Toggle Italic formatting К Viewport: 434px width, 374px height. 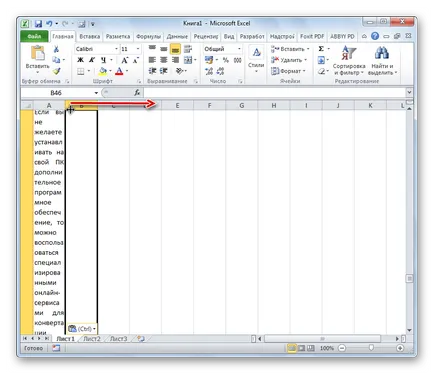point(92,60)
